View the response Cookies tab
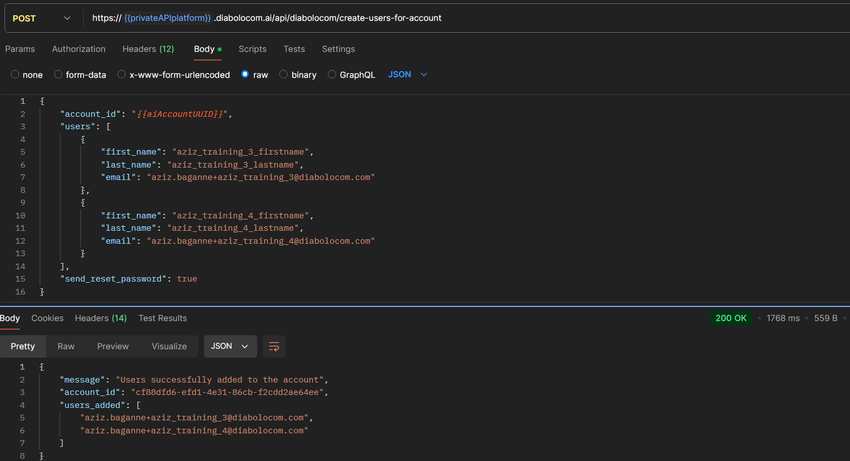 (x=47, y=318)
